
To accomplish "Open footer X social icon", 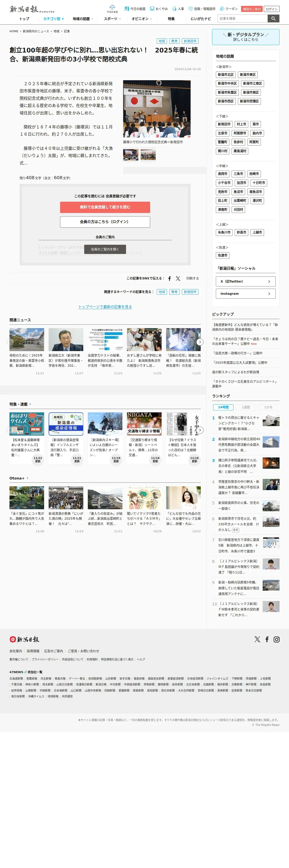I will [x=257, y=639].
